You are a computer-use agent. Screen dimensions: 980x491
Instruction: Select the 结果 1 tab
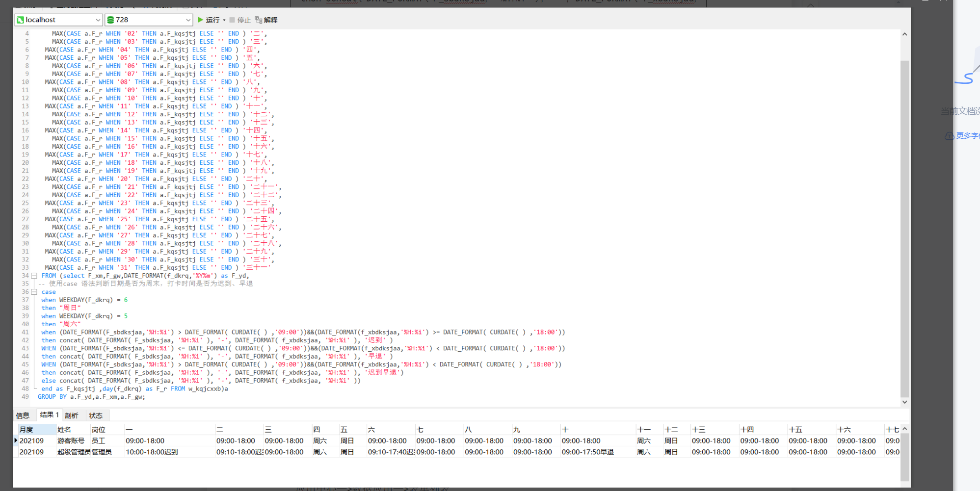pyautogui.click(x=49, y=415)
